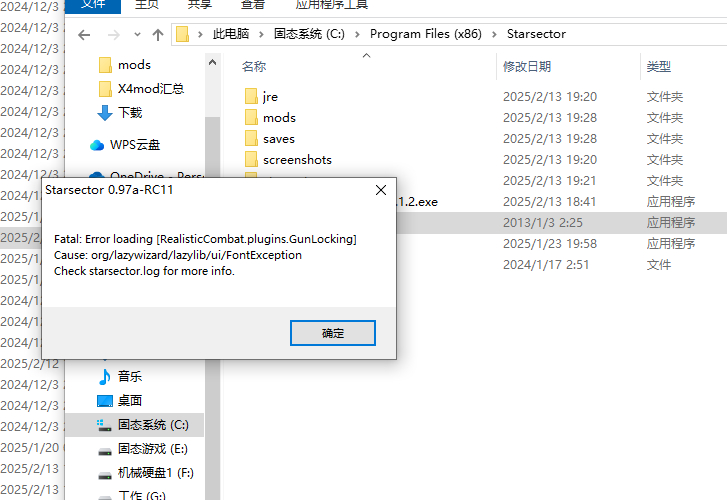Viewport: 727px width, 500px height.
Task: Click the sidebar scroll up arrow
Action: pos(212,62)
